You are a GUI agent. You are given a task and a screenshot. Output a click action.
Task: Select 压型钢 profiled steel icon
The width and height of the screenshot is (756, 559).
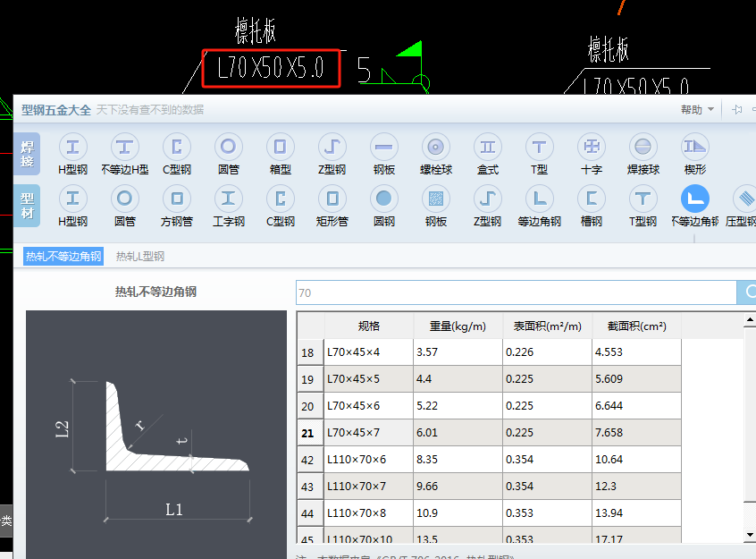[x=745, y=199]
